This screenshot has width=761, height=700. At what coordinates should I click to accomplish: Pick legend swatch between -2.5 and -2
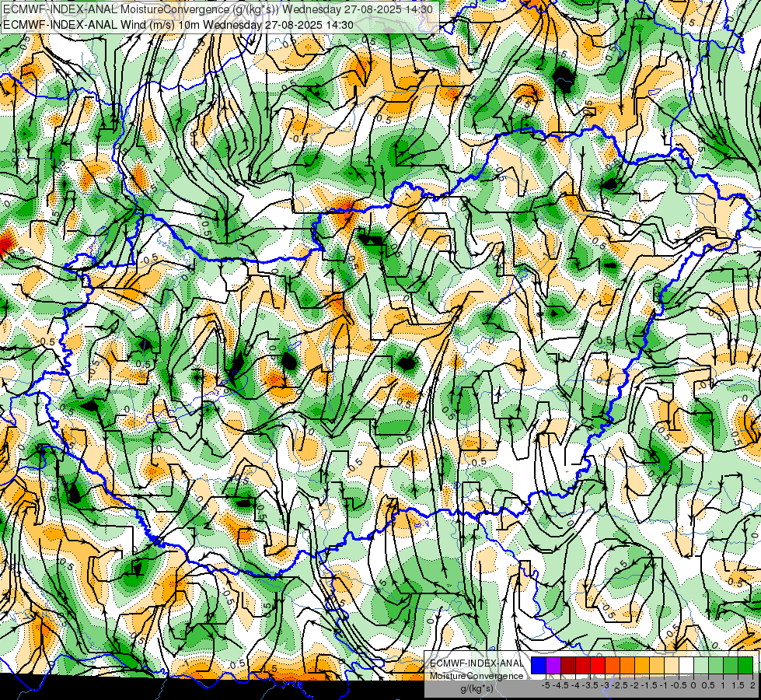coord(627,666)
